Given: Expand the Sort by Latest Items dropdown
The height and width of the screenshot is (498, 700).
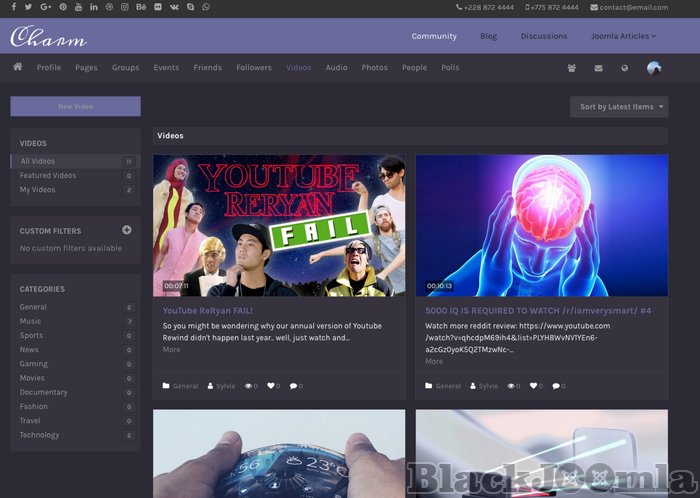Looking at the screenshot, I should [x=619, y=107].
